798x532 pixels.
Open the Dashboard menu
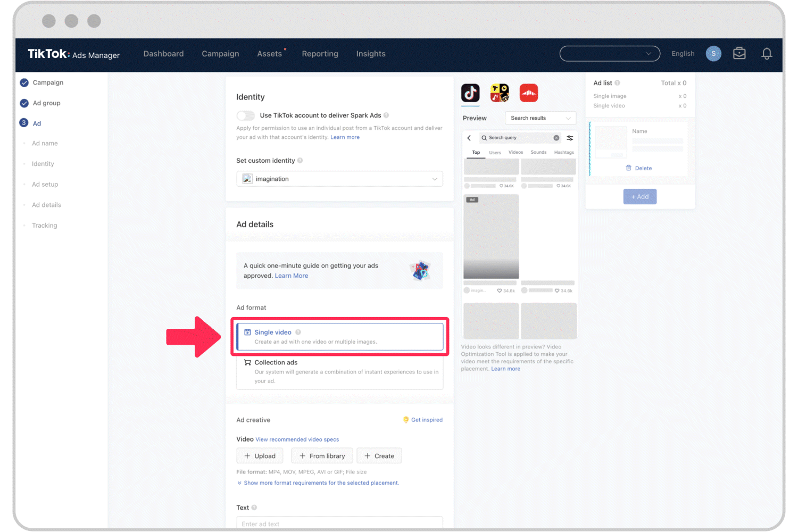(x=163, y=54)
